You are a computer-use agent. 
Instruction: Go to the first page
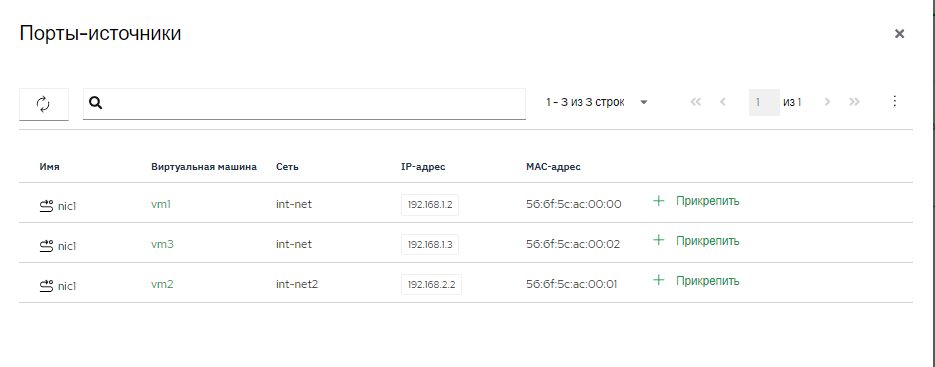695,102
